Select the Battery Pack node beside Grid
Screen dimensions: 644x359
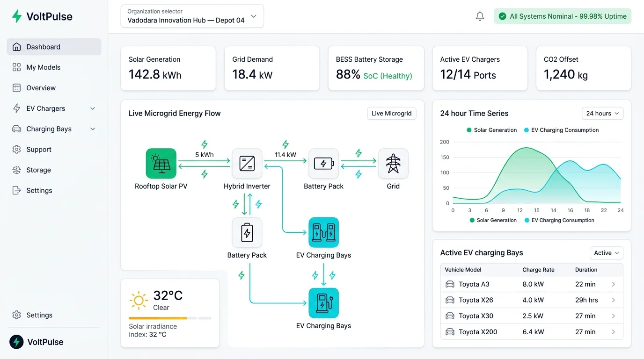(x=324, y=164)
